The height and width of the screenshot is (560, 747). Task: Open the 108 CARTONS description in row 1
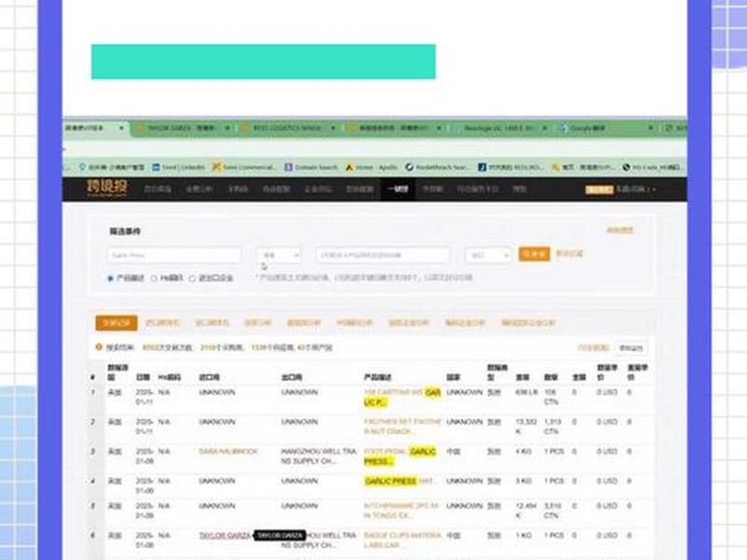click(402, 398)
